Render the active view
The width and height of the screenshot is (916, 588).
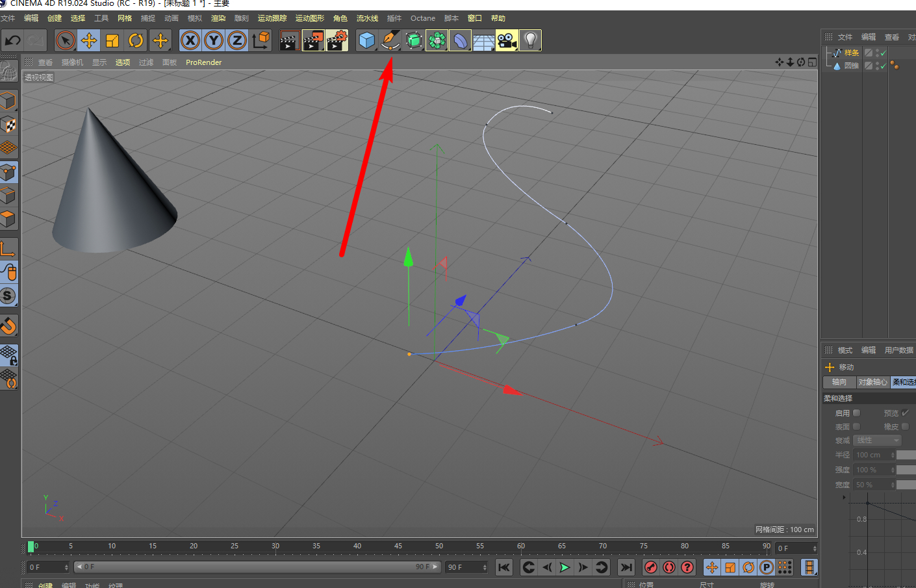(x=290, y=40)
